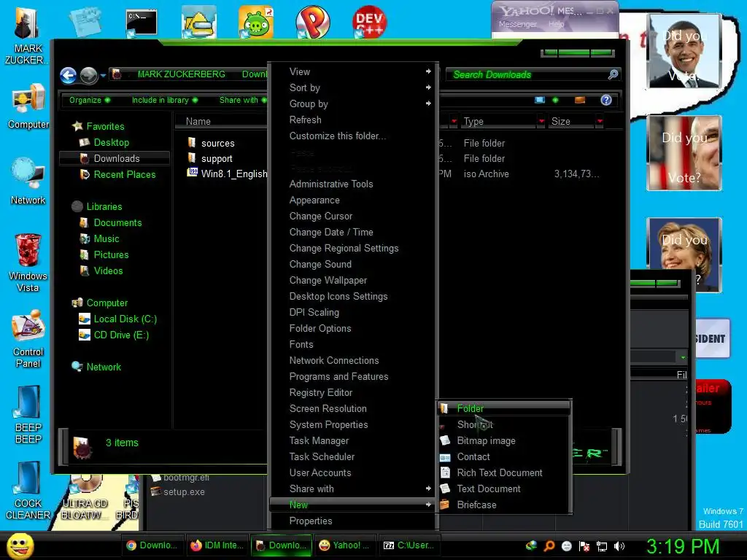Click the Name column header
Viewport: 747px width, 560px height.
[x=221, y=122]
